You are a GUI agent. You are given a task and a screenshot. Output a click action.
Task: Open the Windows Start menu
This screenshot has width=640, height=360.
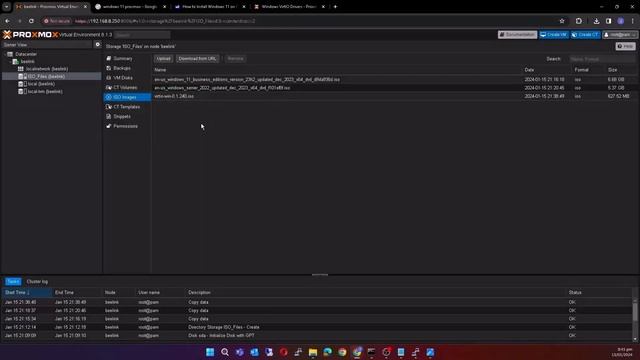210,352
